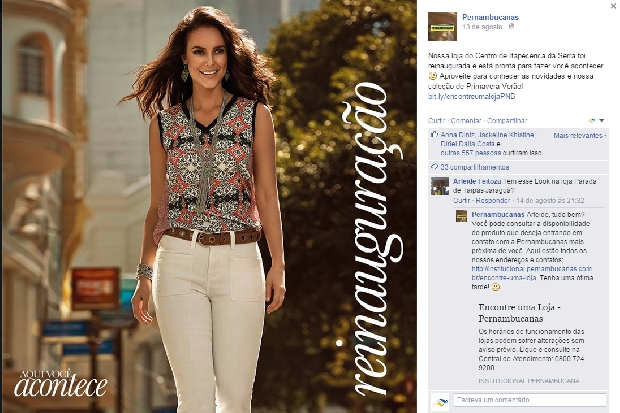Click the thumbs-up icon next to liker names
620x413 pixels.
tap(434, 135)
